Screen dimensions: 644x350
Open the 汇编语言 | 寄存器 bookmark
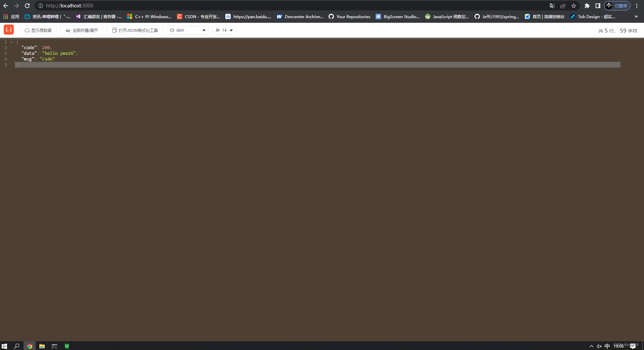coord(99,16)
